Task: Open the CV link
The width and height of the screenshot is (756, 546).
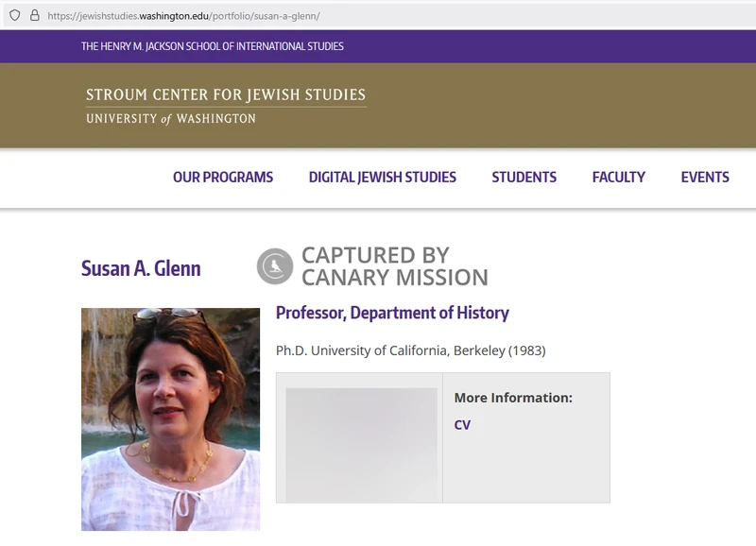Action: point(462,425)
